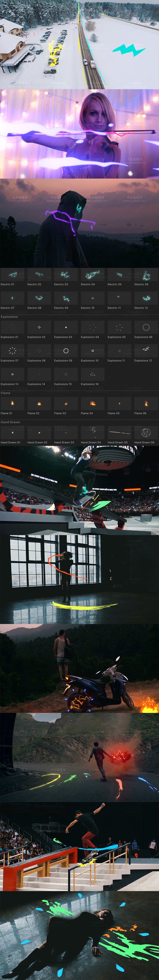Collapse the Flame section header

pyautogui.click(x=5, y=393)
